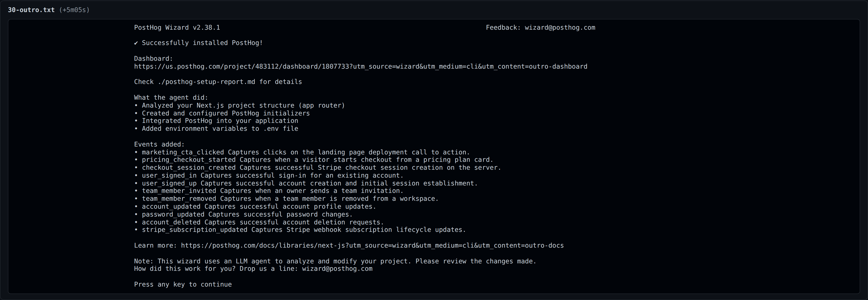Open the Learn more next-js docs link
The image size is (868, 300).
coord(372,245)
